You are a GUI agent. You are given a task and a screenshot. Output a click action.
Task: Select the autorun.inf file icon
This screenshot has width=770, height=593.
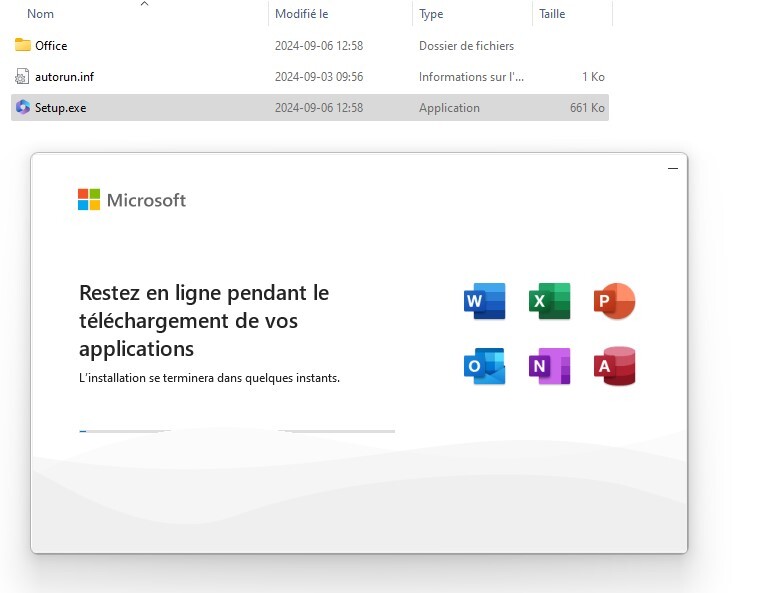(x=23, y=77)
